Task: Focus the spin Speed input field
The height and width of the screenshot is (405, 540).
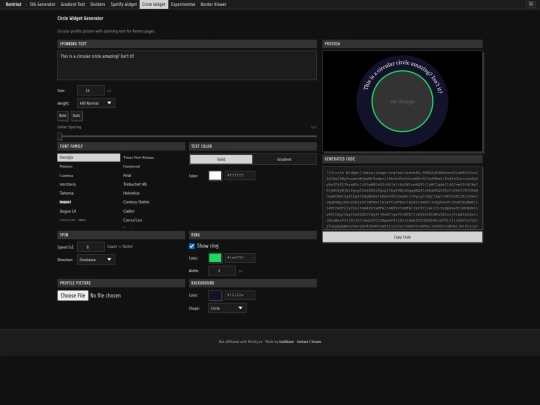Action: (91, 247)
